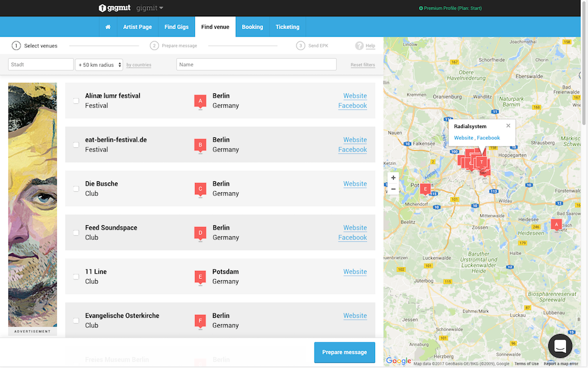Open Website link for Alínæ lumr festival
This screenshot has width=588, height=368.
tap(355, 96)
